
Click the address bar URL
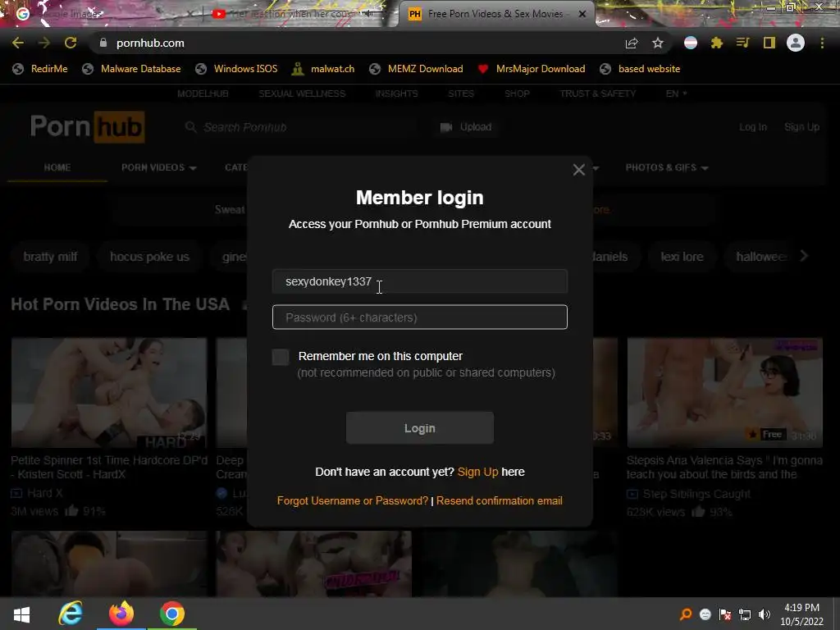click(x=150, y=43)
